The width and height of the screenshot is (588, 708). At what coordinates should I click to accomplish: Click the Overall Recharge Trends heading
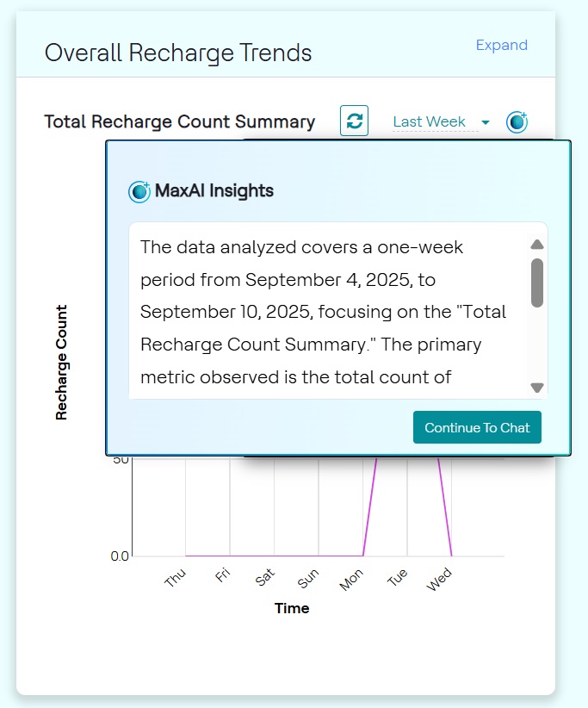(x=177, y=53)
